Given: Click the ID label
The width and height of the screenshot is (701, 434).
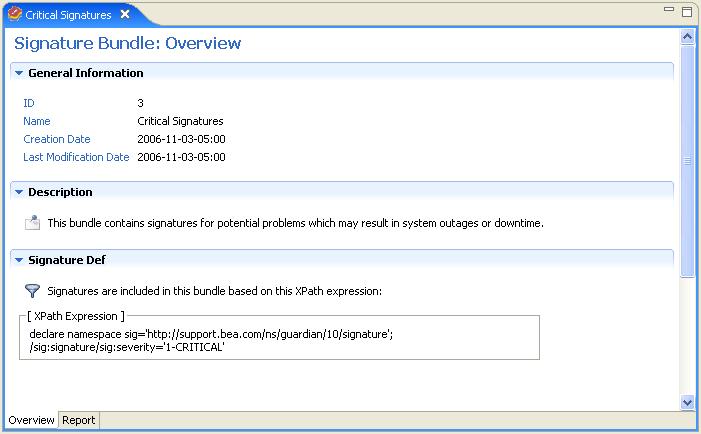Looking at the screenshot, I should [x=29, y=103].
